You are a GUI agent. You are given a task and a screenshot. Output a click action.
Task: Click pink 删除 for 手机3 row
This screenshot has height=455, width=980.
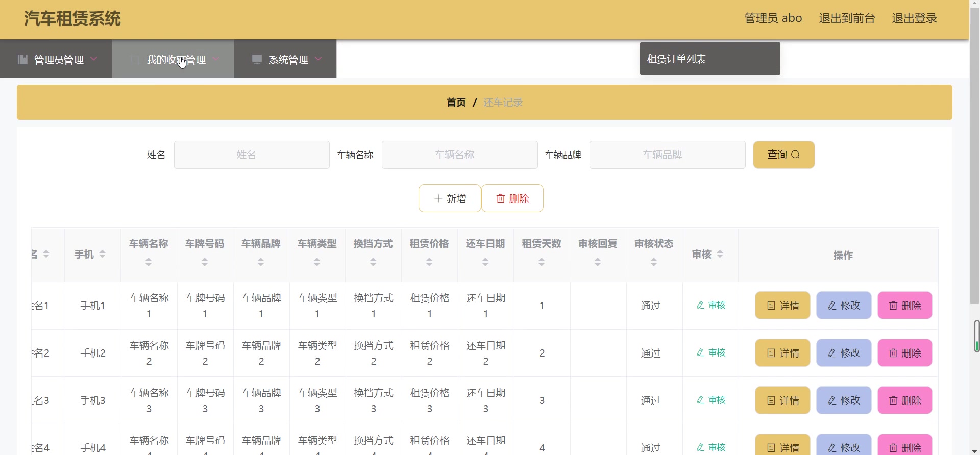(905, 400)
